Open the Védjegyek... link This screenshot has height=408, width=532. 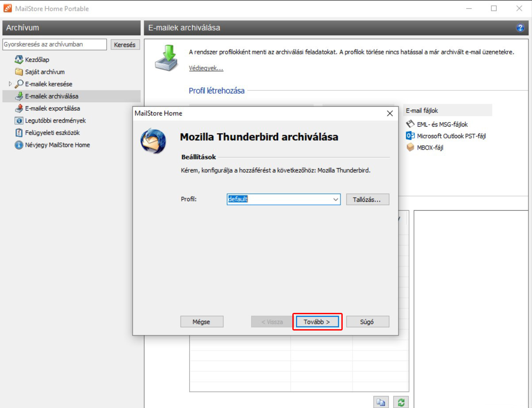point(206,68)
